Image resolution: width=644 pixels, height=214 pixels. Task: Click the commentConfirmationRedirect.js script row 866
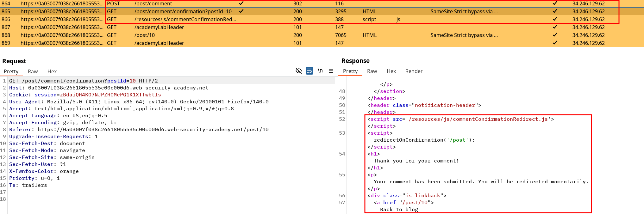point(185,19)
